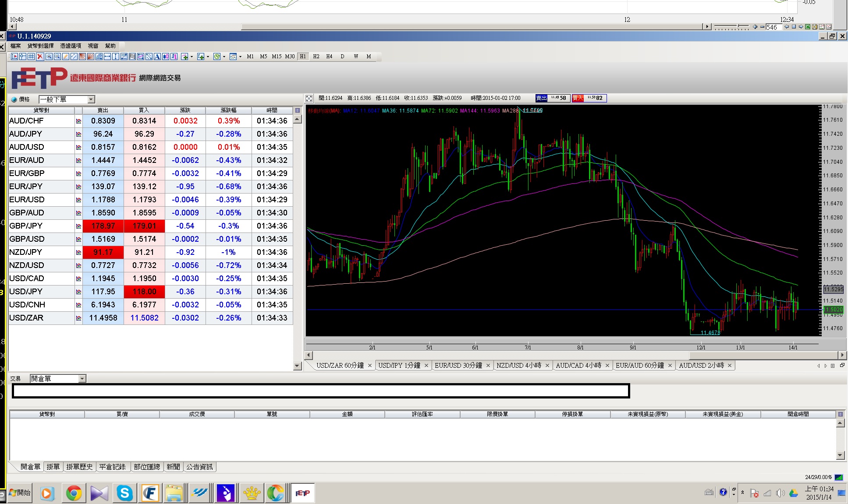Screen dimensions: 848x504
Task: Switch chart timeframe to M1
Action: pyautogui.click(x=250, y=56)
